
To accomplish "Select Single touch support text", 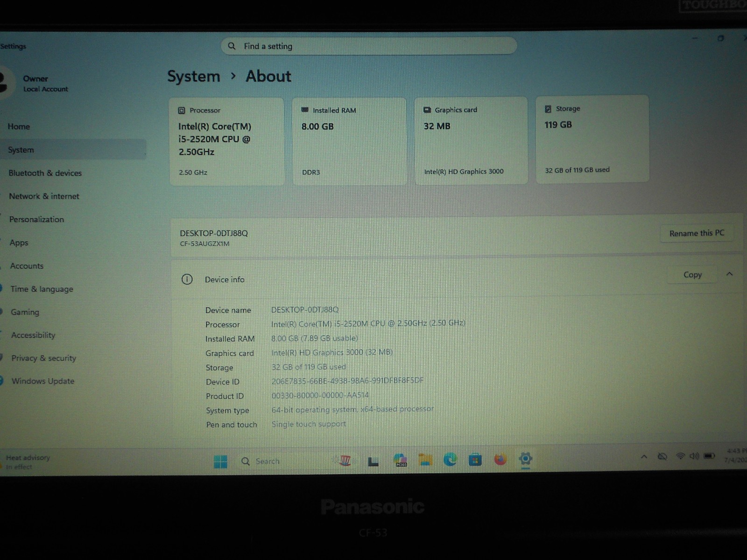I will click(309, 424).
